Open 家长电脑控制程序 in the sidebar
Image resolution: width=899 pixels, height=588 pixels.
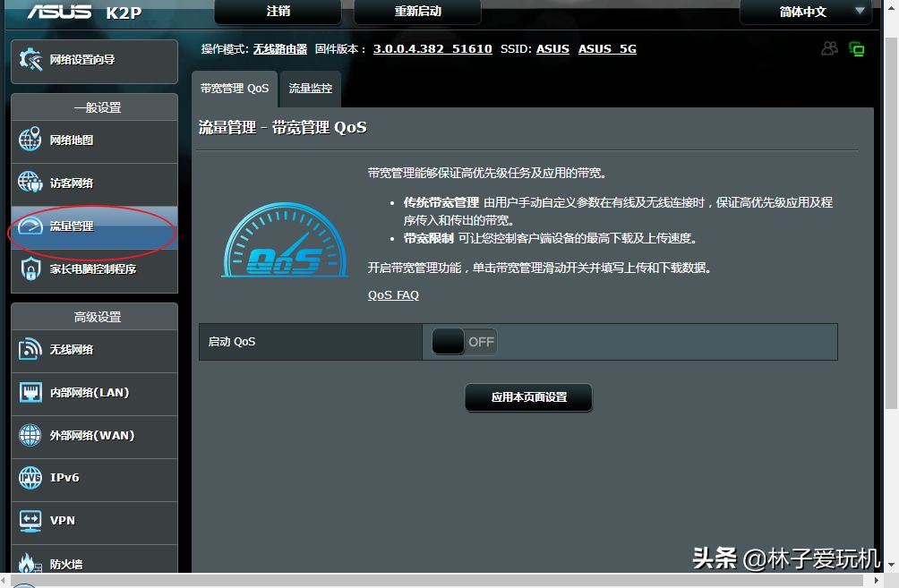(x=94, y=270)
